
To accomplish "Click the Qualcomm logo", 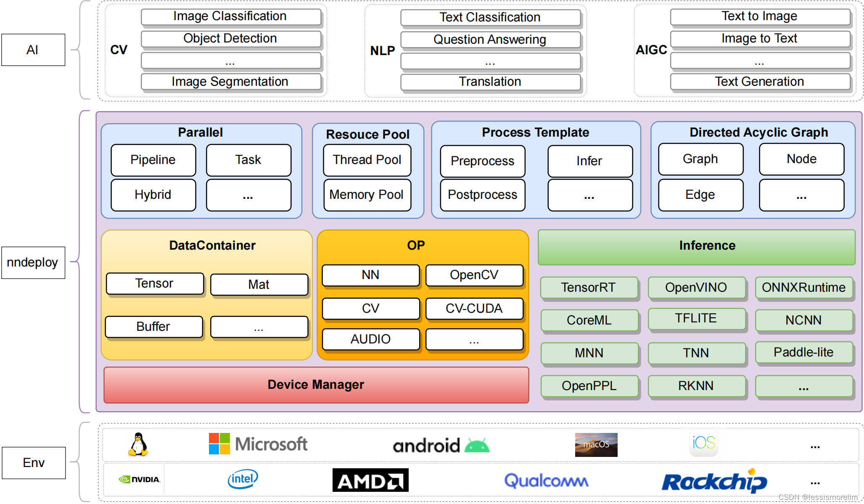I will tap(546, 480).
